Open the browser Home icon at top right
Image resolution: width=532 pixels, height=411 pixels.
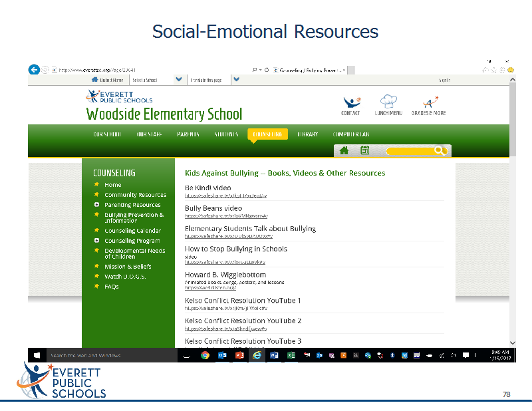tap(485, 70)
